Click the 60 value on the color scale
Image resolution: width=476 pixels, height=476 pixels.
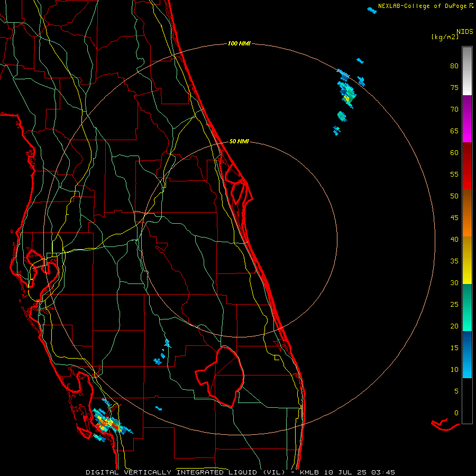pyautogui.click(x=454, y=153)
